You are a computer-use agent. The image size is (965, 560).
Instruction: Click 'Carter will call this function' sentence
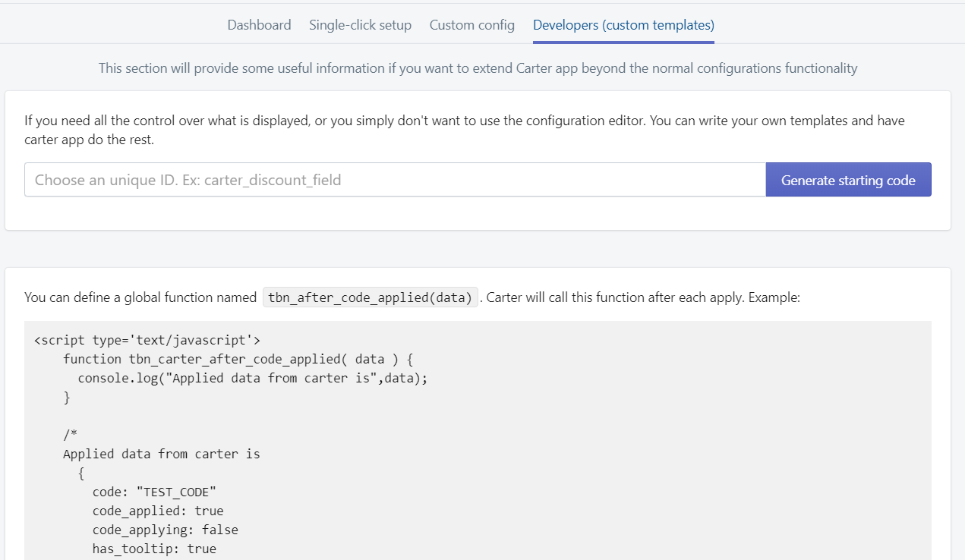pos(642,297)
